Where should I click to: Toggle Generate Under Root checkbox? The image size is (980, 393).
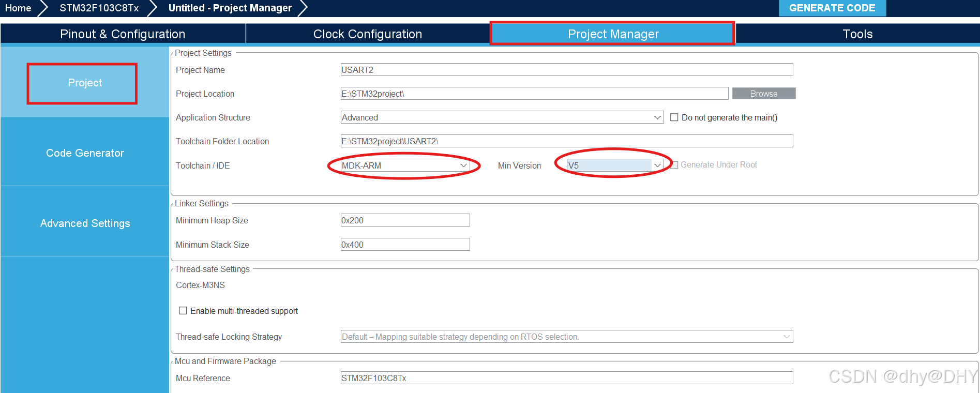click(x=674, y=165)
